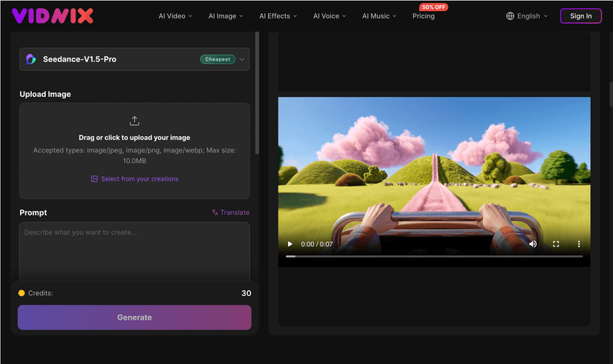Screen dimensions: 613x364
Task: Click the credits value 30
Action: click(247, 293)
